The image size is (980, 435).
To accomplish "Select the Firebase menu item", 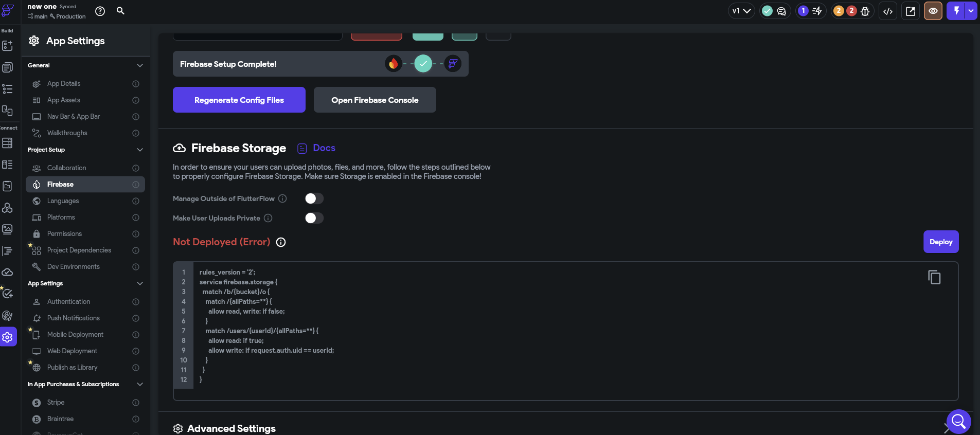I will click(x=85, y=185).
